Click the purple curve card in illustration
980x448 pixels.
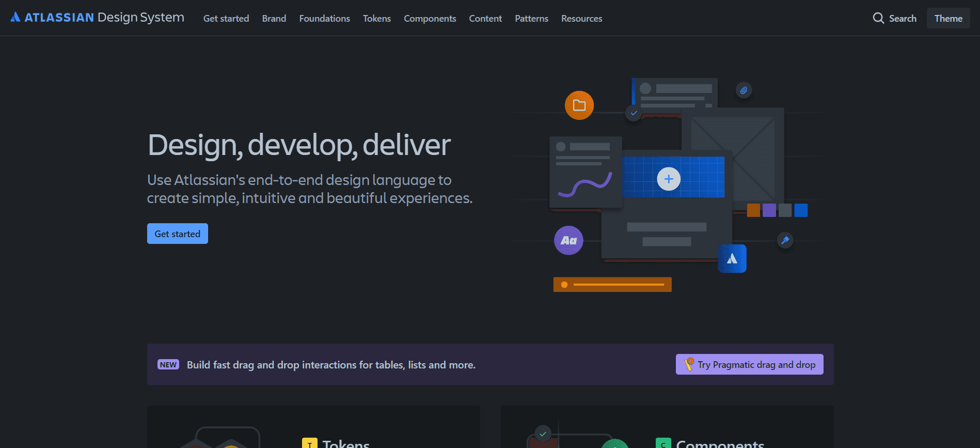coord(586,173)
